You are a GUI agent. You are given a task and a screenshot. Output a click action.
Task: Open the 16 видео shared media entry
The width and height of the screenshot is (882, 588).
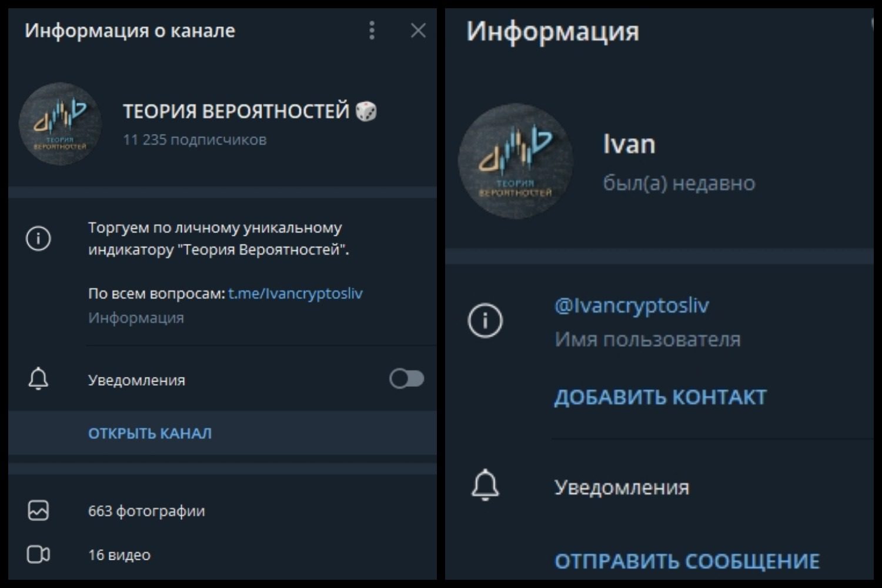click(x=222, y=554)
